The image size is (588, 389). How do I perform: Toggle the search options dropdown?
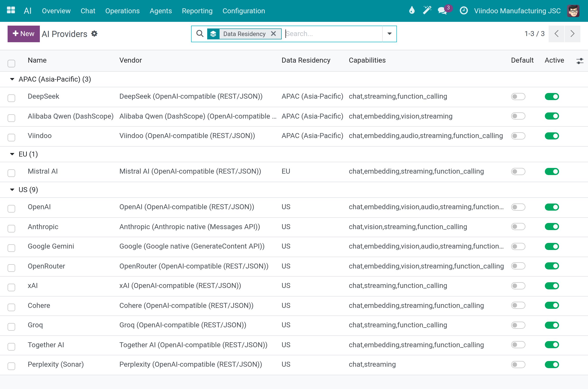coord(389,34)
